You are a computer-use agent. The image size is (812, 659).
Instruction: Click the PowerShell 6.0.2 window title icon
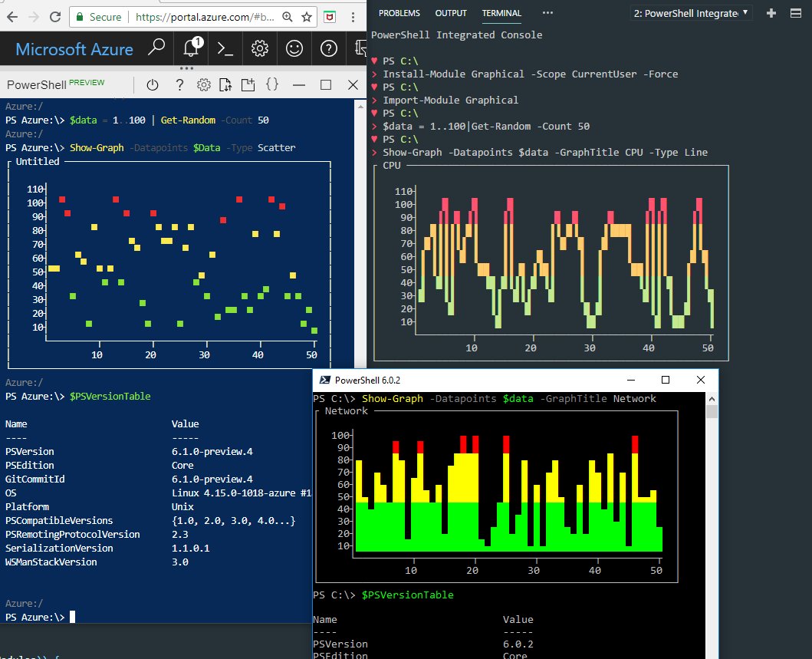tap(324, 380)
